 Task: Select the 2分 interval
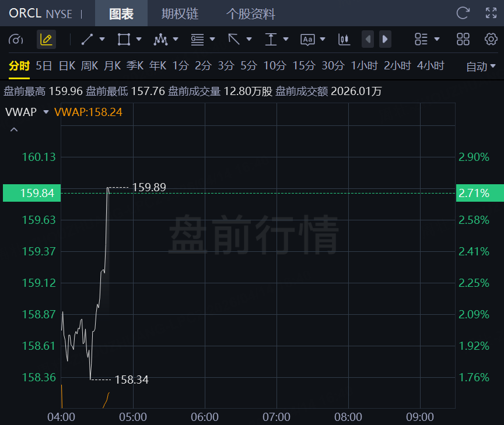[203, 65]
